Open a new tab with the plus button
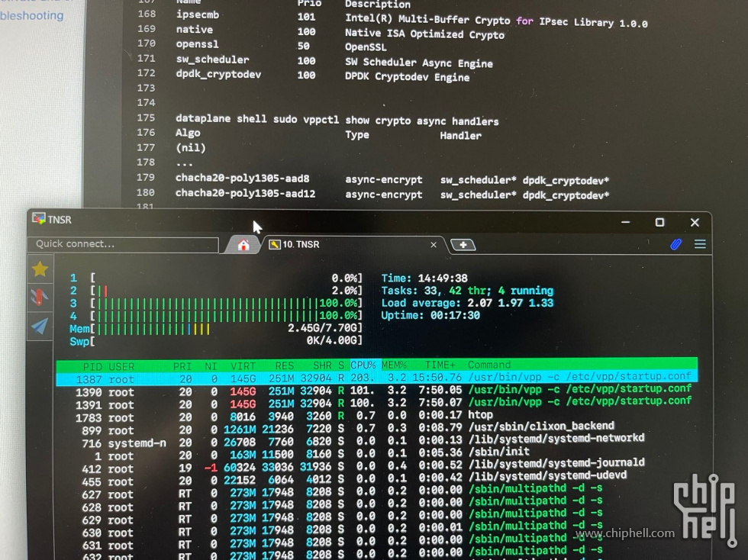The width and height of the screenshot is (748, 560). point(463,245)
